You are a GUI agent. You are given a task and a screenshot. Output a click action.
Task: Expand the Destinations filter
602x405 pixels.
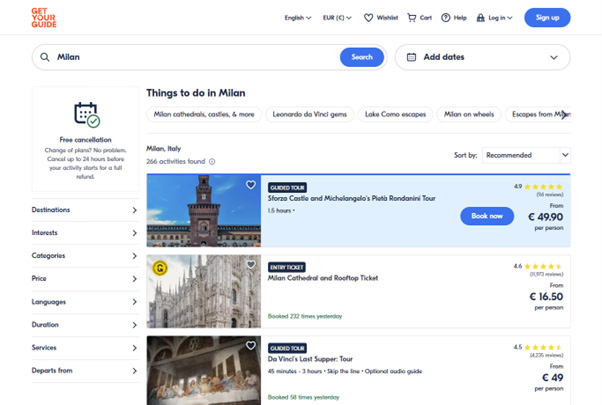click(x=85, y=210)
